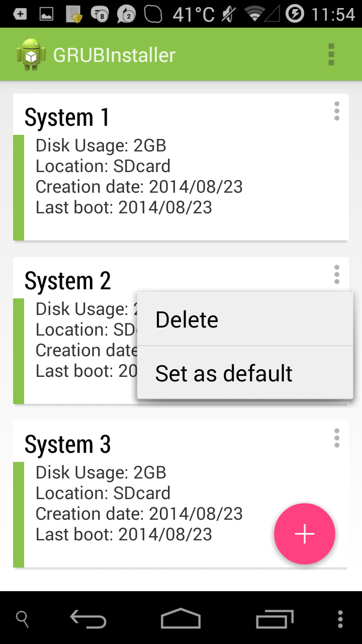Tap the Android back navigation button
Viewport: 362px width, 644px height.
88,618
